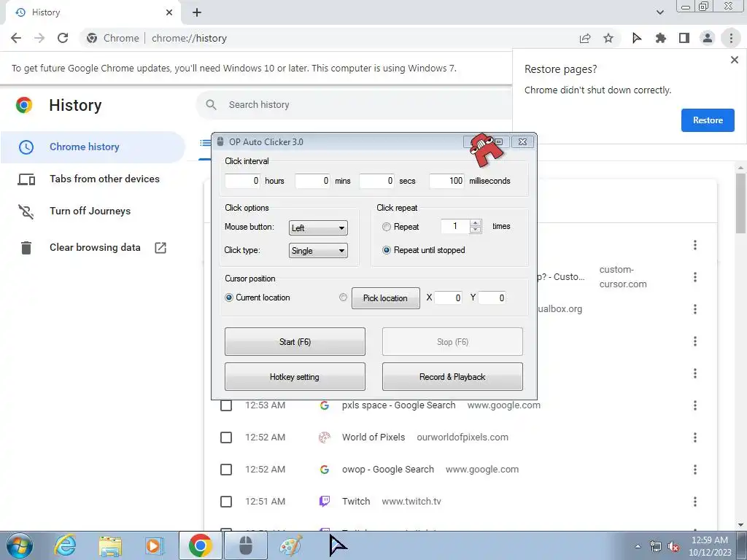Open Chrome three-dot main menu
Viewport: 747px width, 560px height.
(x=731, y=38)
